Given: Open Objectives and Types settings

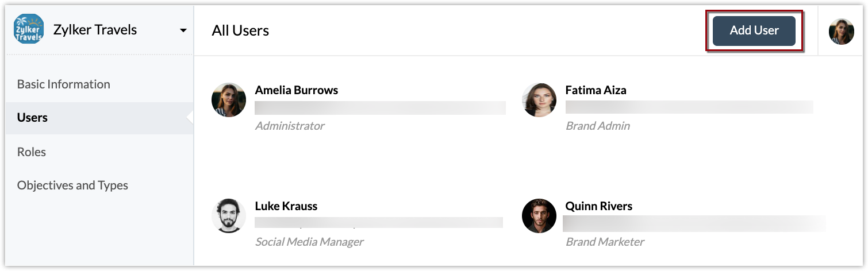Looking at the screenshot, I should point(72,185).
